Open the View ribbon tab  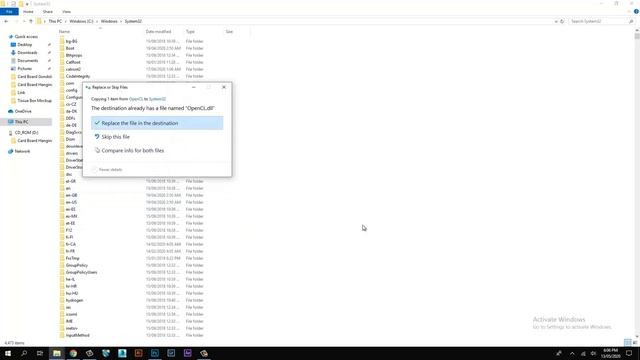coord(66,12)
